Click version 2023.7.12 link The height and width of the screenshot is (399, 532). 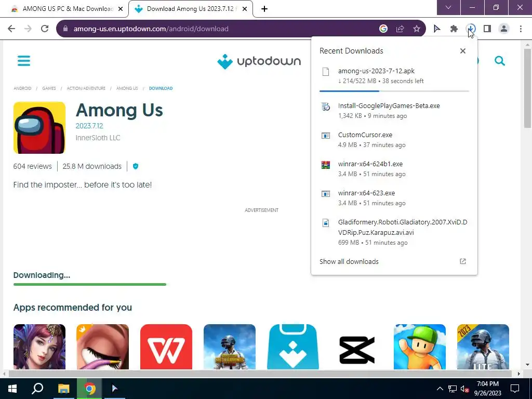[x=89, y=126]
